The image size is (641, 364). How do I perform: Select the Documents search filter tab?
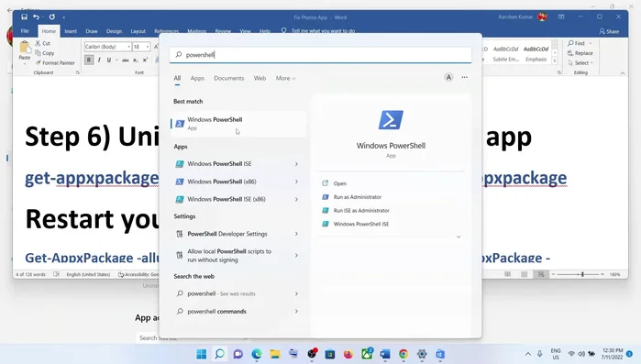click(x=229, y=78)
